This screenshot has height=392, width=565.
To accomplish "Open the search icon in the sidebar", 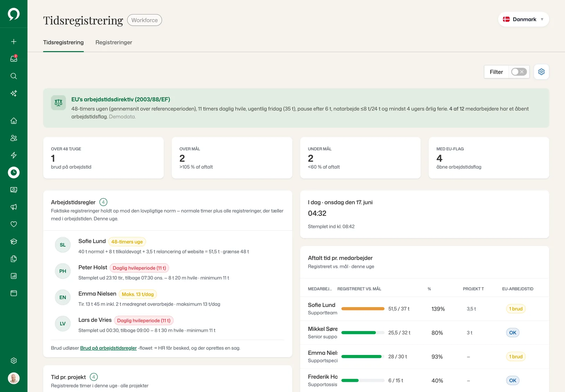I will click(13, 76).
